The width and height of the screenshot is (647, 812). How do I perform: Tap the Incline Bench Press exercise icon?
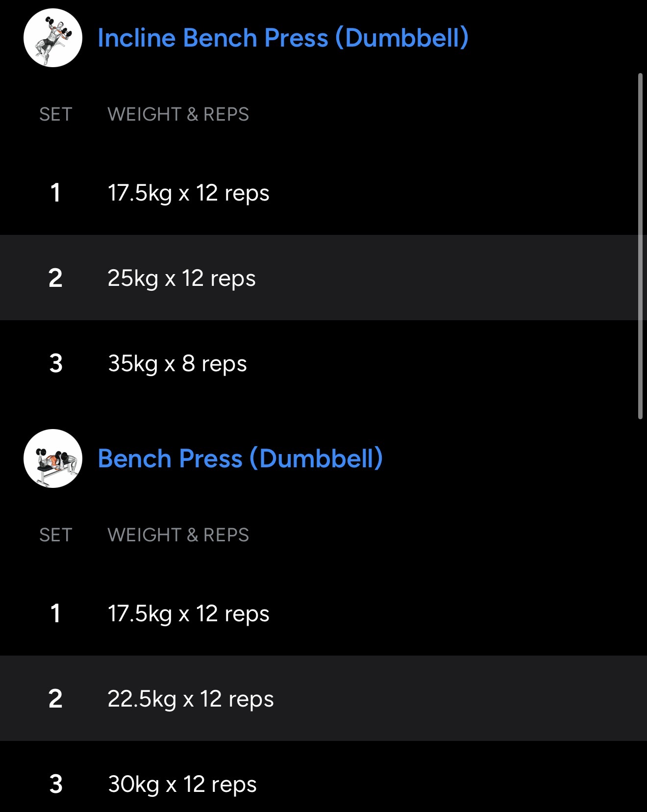53,38
